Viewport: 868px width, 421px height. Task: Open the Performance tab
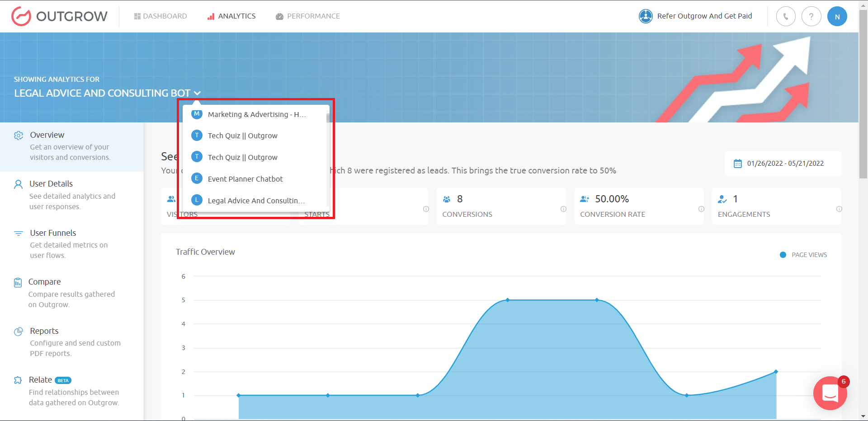[308, 16]
